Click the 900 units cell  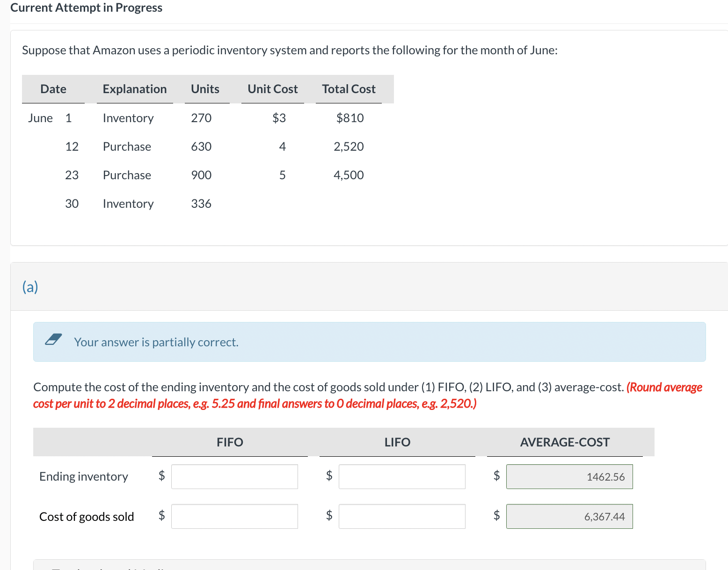click(x=201, y=175)
